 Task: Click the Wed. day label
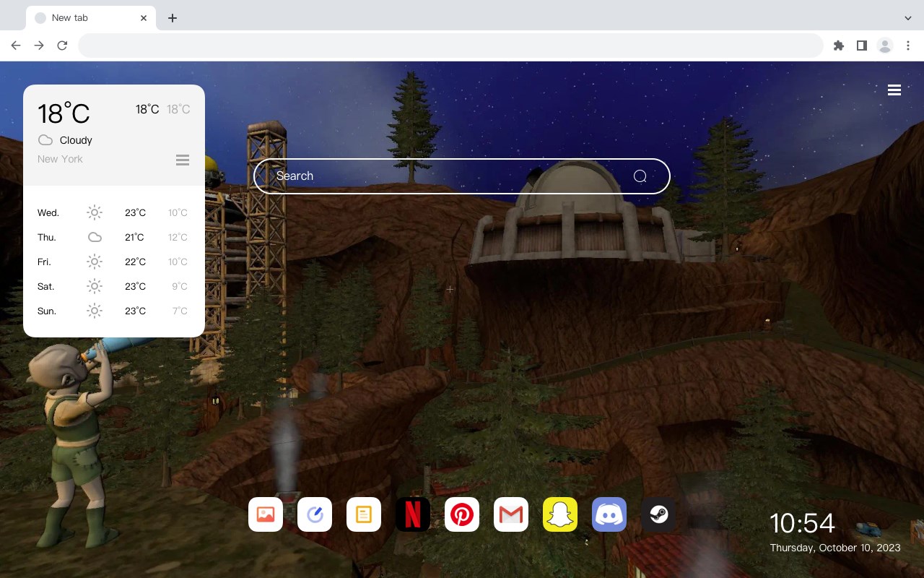coord(48,212)
